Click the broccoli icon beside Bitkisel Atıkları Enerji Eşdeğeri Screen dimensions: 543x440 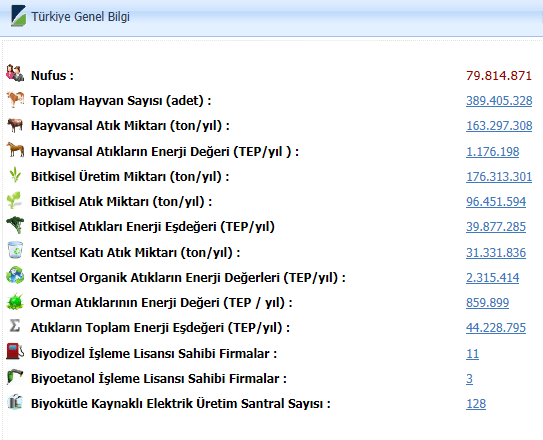15,225
